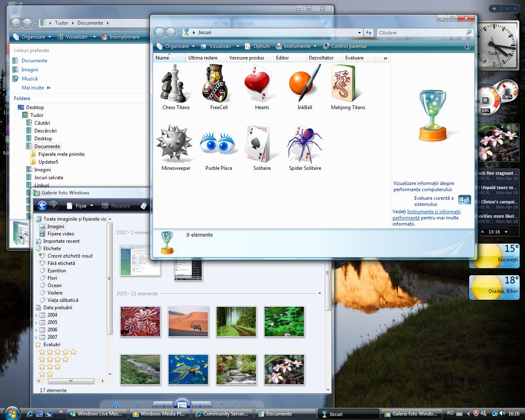
Task: Open Minesweeper
Action: tap(175, 144)
